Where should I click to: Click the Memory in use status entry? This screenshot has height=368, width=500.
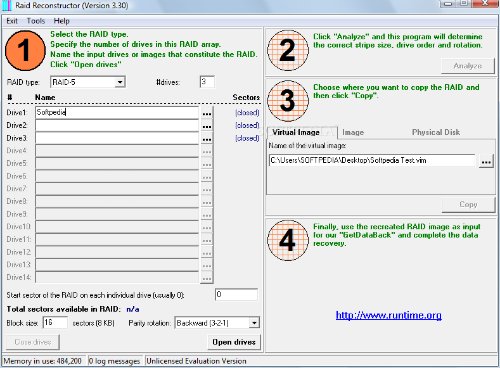(x=43, y=361)
